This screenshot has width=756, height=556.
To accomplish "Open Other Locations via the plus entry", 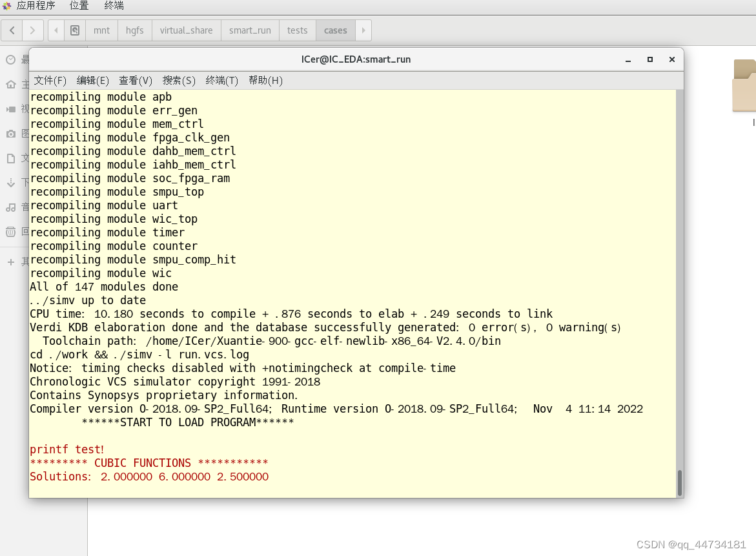I will (x=10, y=262).
